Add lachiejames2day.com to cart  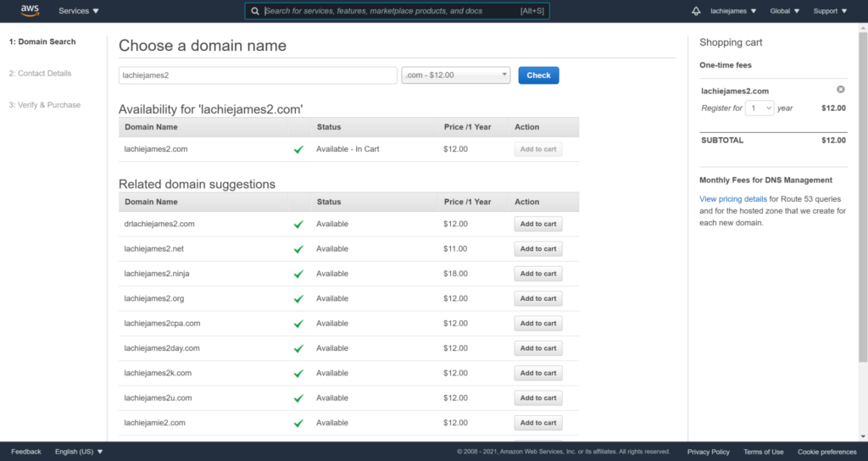click(x=538, y=348)
